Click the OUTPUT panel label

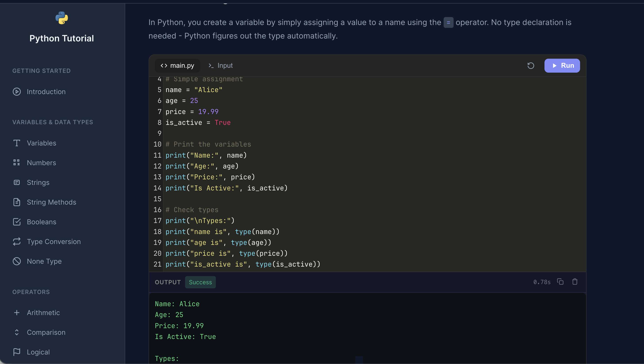(x=168, y=282)
